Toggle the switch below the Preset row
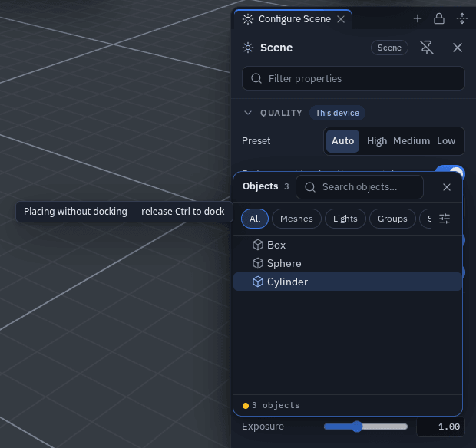 point(450,170)
